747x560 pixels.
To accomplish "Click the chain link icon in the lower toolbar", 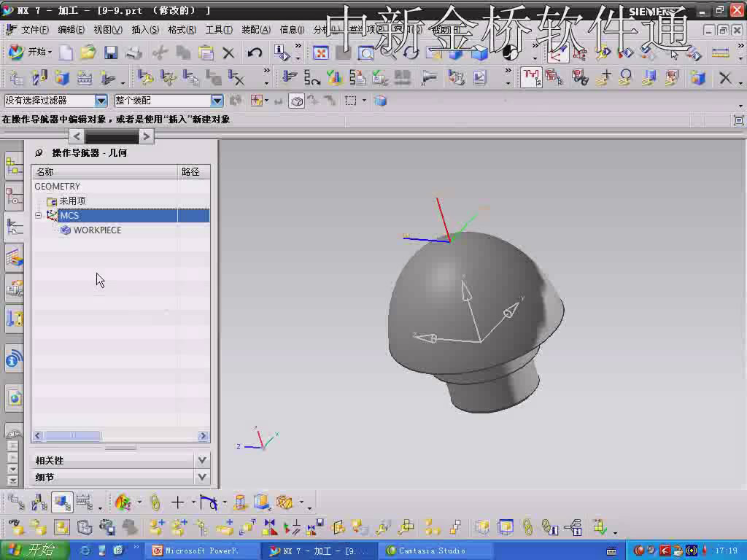I will coord(155,502).
